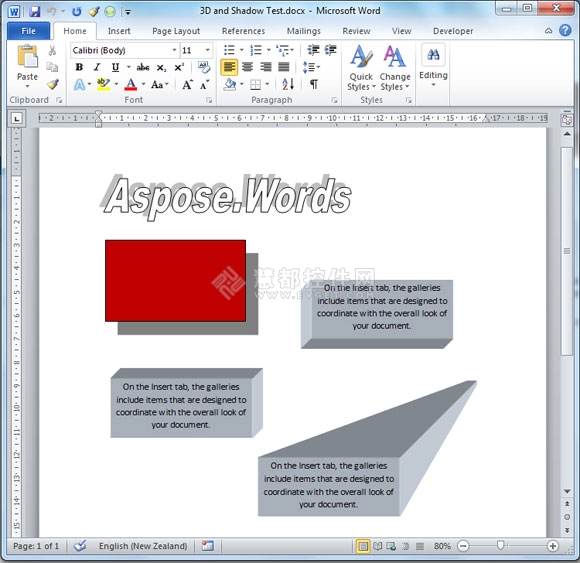Click the zoom out minus button
The height and width of the screenshot is (563, 580).
pyautogui.click(x=463, y=546)
